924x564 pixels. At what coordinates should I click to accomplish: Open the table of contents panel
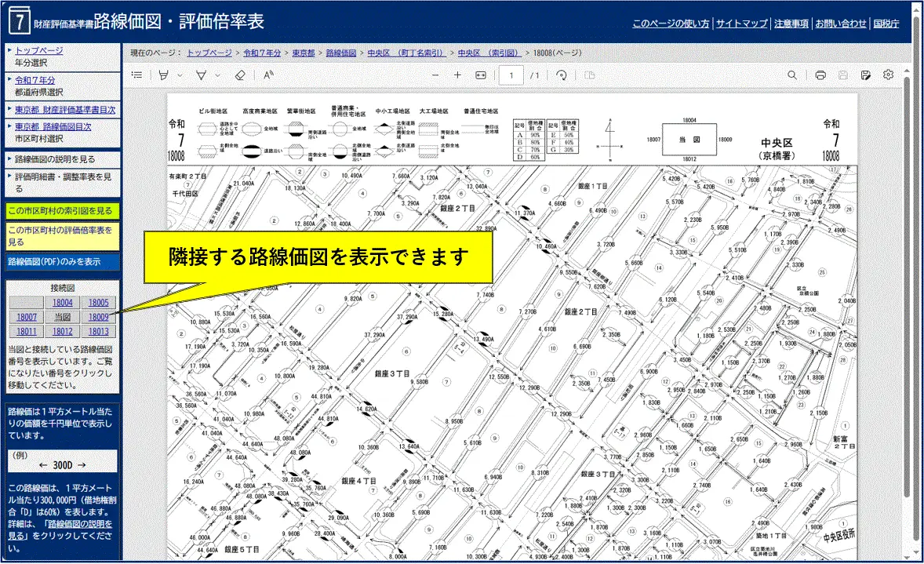[137, 75]
